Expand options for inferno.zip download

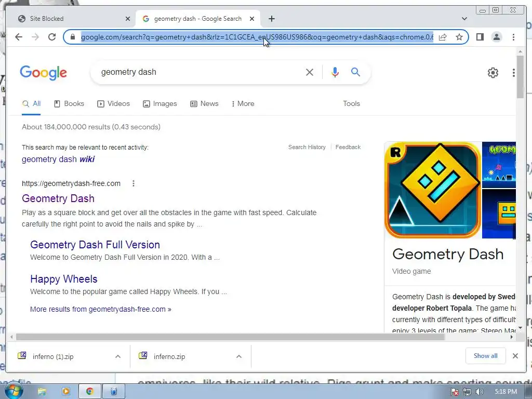[x=239, y=356]
